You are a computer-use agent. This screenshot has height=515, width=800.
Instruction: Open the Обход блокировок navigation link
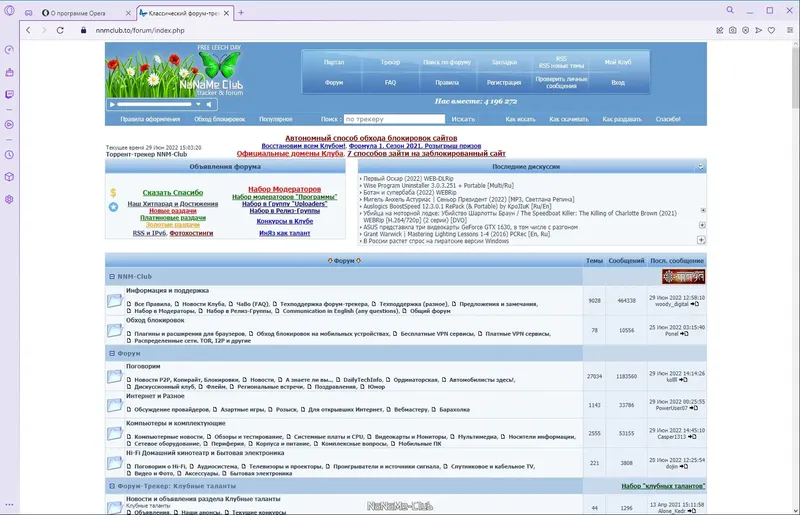(x=219, y=119)
